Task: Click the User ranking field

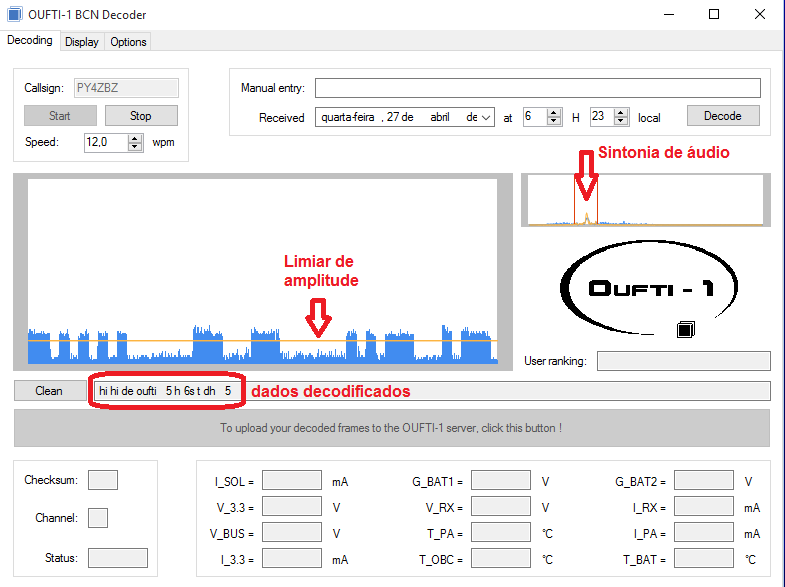Action: click(x=683, y=361)
